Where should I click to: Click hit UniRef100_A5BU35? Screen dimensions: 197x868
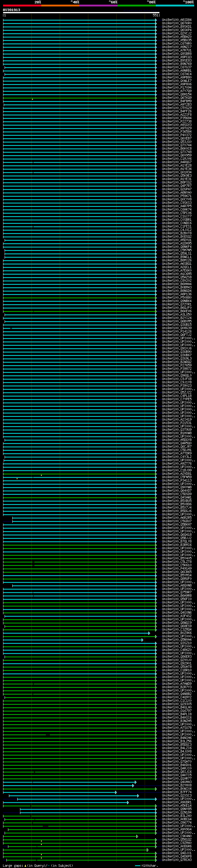(176, 40)
